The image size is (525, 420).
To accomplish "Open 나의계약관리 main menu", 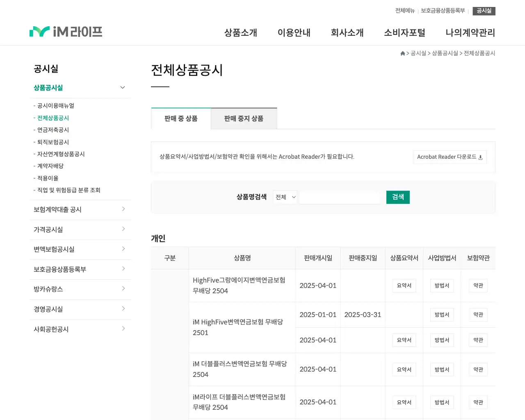I will point(470,33).
